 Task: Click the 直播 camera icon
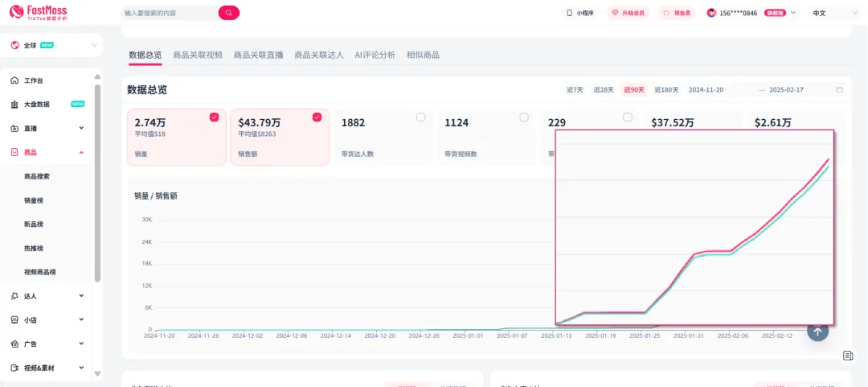[x=15, y=128]
